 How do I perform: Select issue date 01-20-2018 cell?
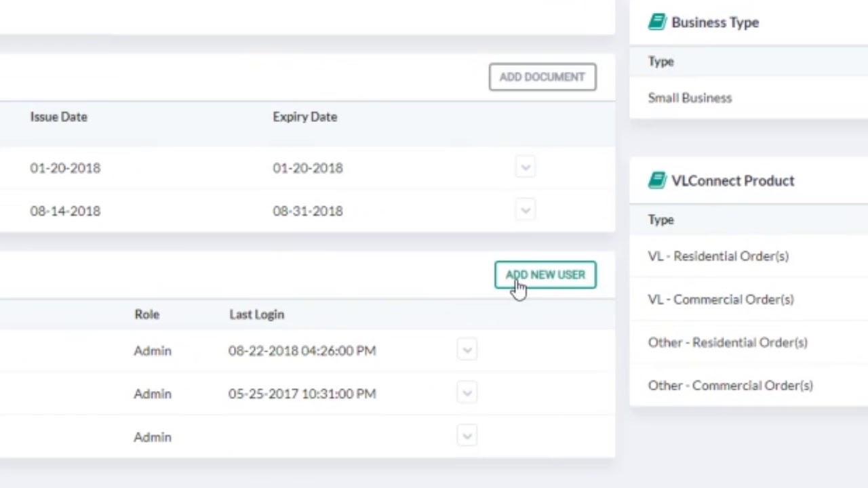pyautogui.click(x=65, y=168)
